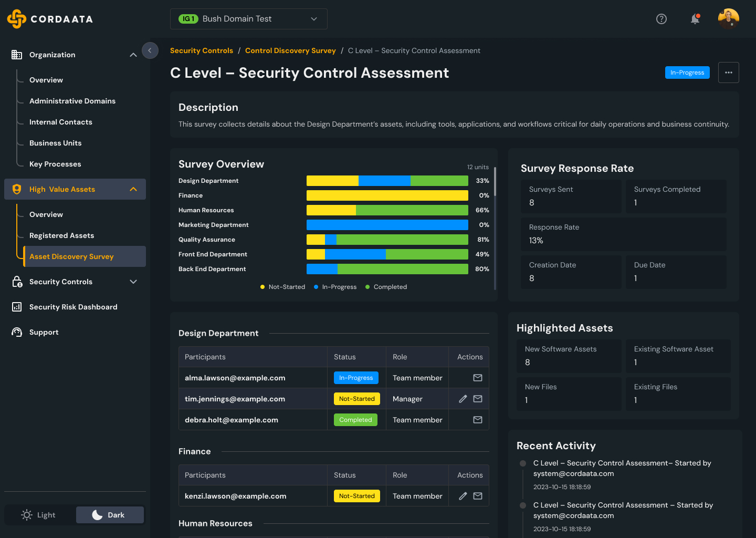Send mail to debra.holt@example.com
The image size is (756, 538).
coord(478,420)
